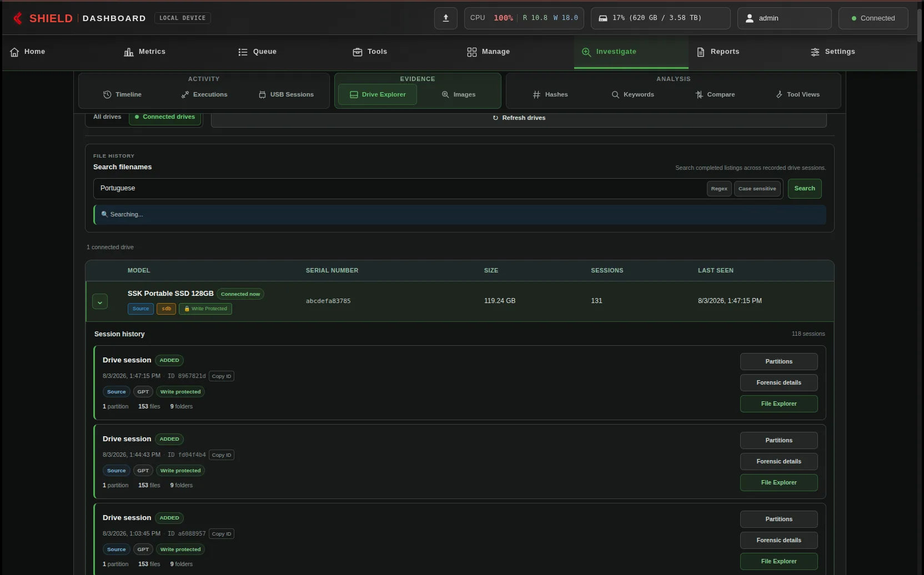
Task: Open the Timeline activity tab
Action: pyautogui.click(x=123, y=95)
